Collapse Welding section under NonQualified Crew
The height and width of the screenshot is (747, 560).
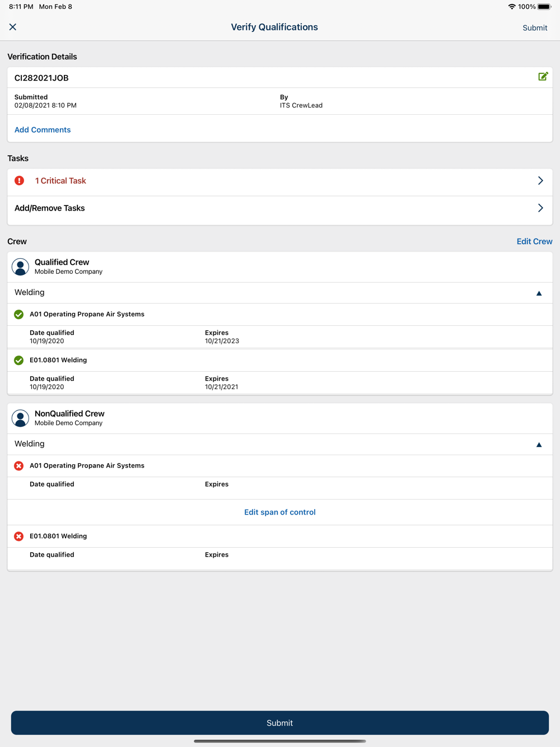[539, 445]
